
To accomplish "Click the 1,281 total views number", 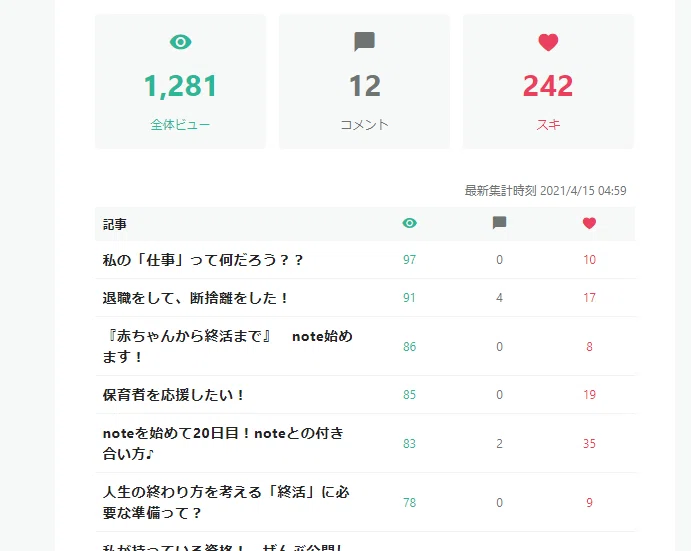I will tap(180, 86).
